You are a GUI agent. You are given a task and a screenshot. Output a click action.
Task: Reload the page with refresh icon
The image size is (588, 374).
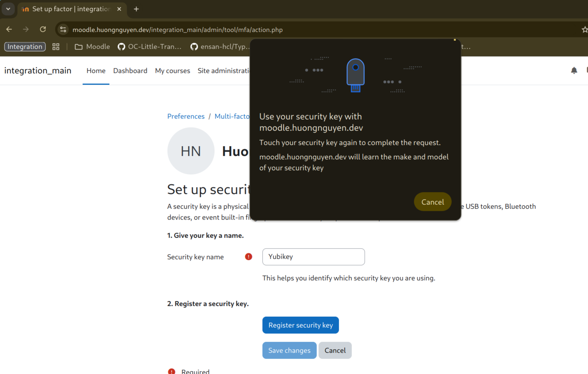tap(43, 29)
